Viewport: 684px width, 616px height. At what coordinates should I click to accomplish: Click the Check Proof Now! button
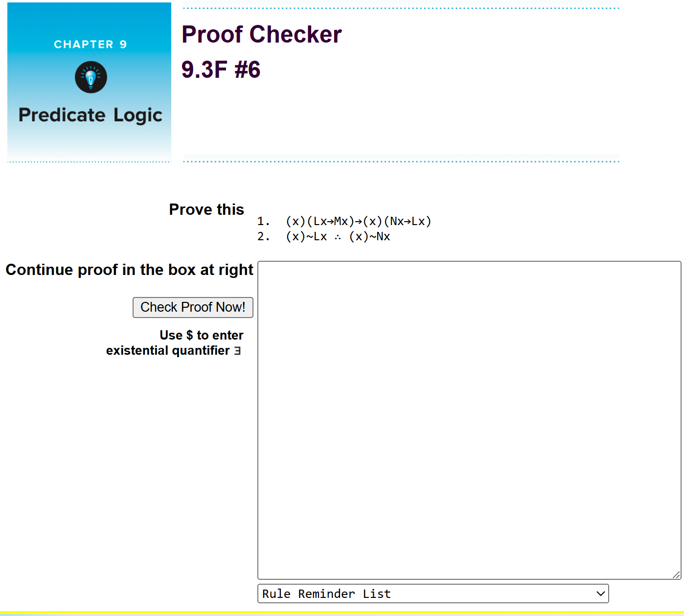click(193, 307)
